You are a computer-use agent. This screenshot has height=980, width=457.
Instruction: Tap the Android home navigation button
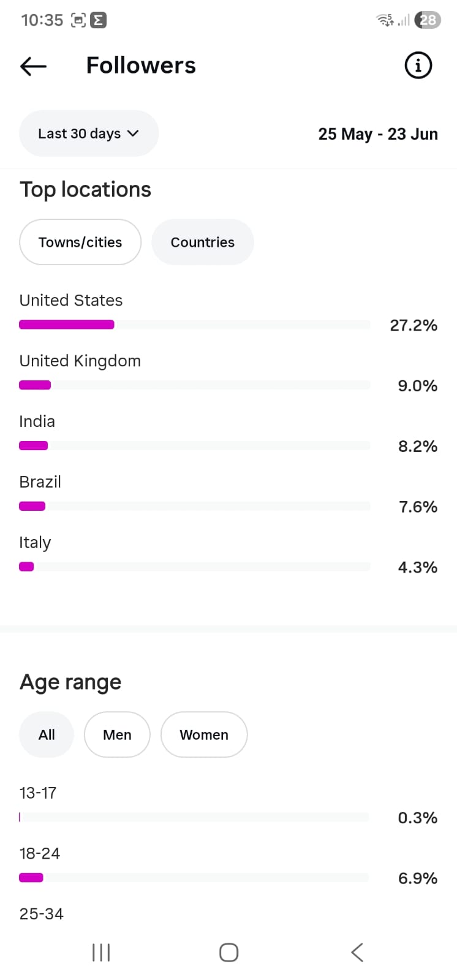(228, 952)
